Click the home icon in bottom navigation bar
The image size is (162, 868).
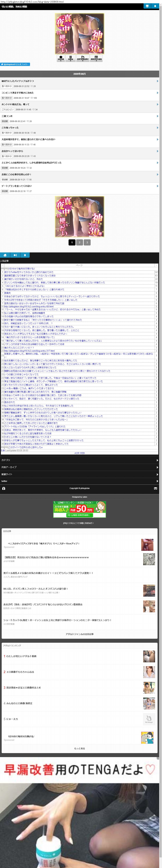pos(5,255)
